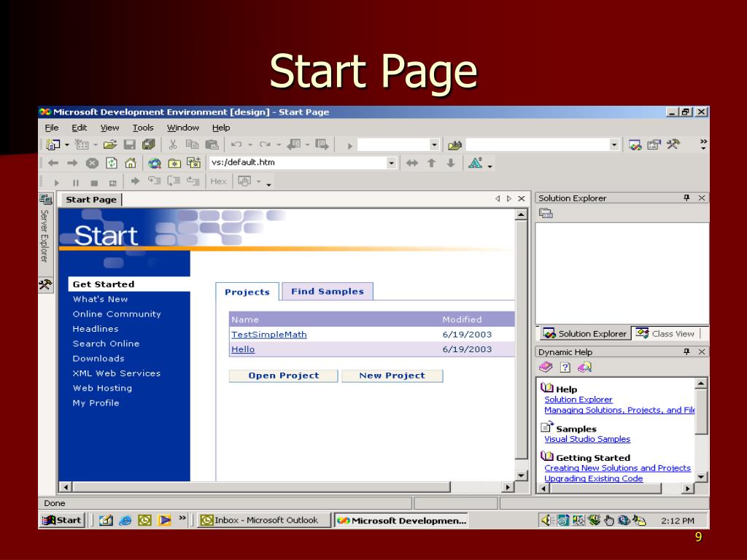Click the New Project toolbar icon
Viewport: 747px width, 560px height.
(x=53, y=144)
